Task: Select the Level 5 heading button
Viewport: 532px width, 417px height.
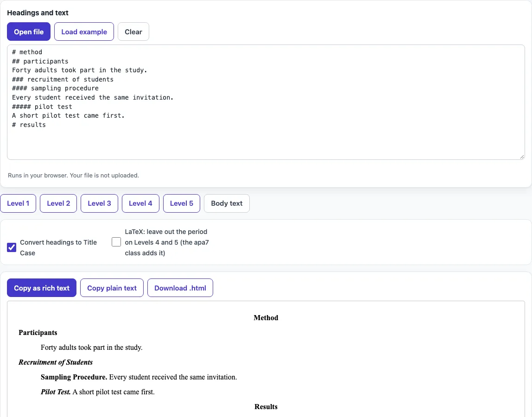Action: (182, 203)
